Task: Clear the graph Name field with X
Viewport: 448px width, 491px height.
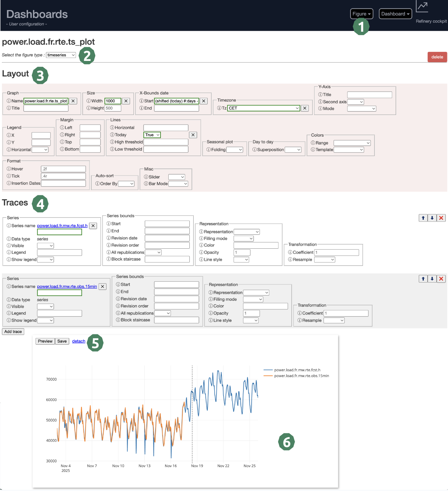Action: click(x=73, y=101)
